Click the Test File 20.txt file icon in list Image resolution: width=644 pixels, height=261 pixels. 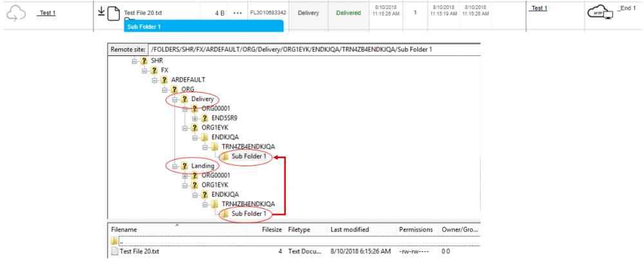tap(115, 251)
